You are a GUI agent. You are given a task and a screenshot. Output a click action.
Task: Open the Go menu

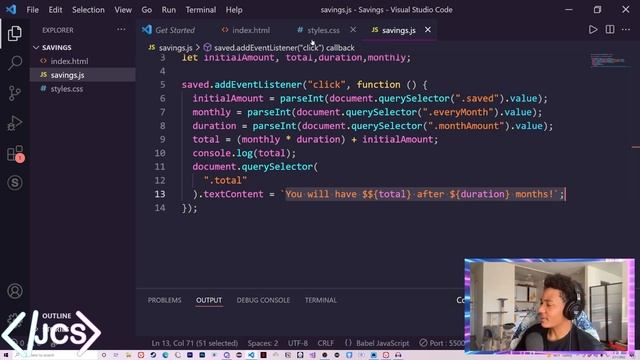pyautogui.click(x=147, y=10)
